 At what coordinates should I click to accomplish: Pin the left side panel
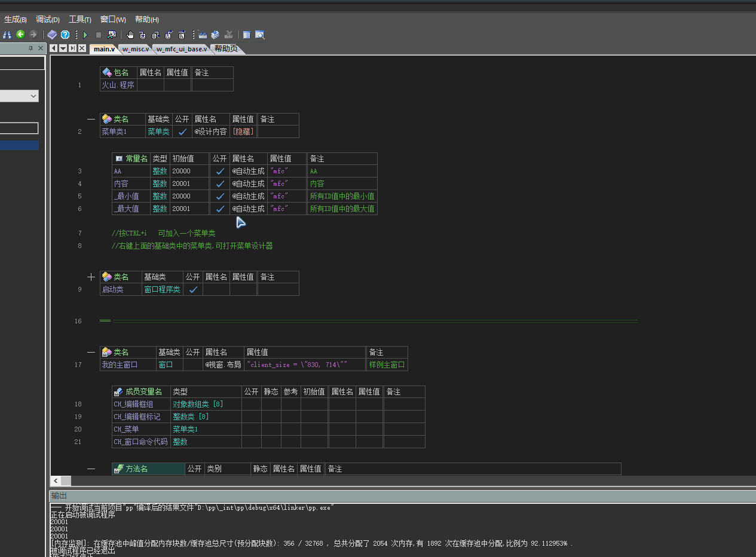coord(31,48)
